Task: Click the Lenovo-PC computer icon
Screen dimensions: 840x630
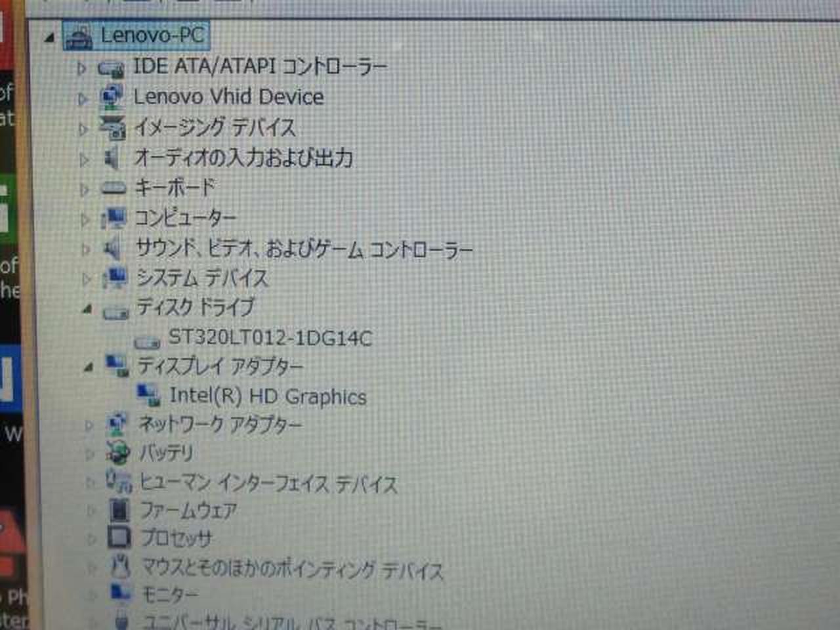Action: pos(80,37)
